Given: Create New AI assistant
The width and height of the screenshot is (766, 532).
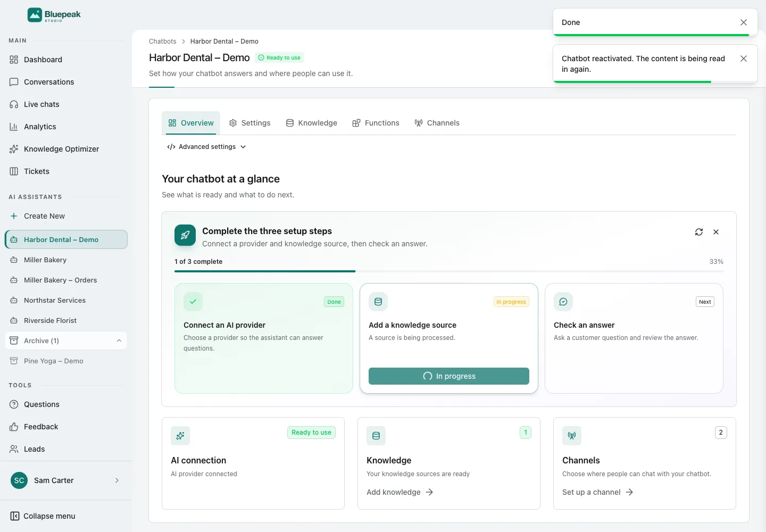Looking at the screenshot, I should [x=66, y=216].
